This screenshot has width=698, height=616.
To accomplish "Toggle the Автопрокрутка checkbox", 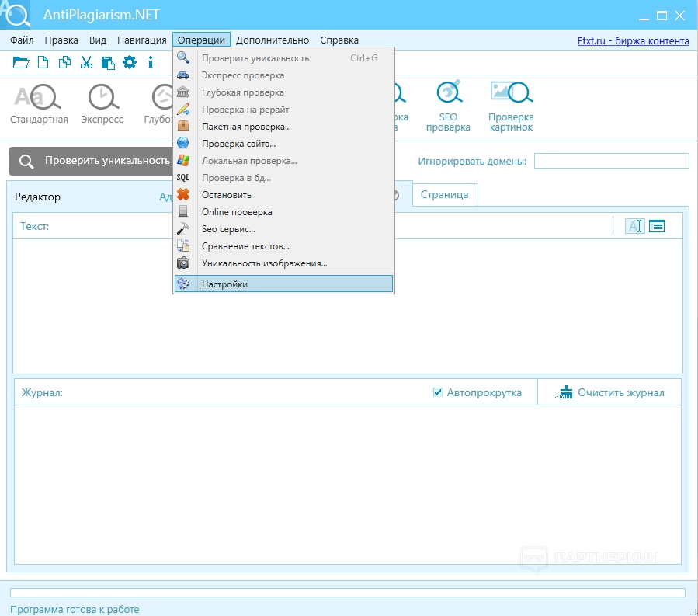I will (x=438, y=392).
